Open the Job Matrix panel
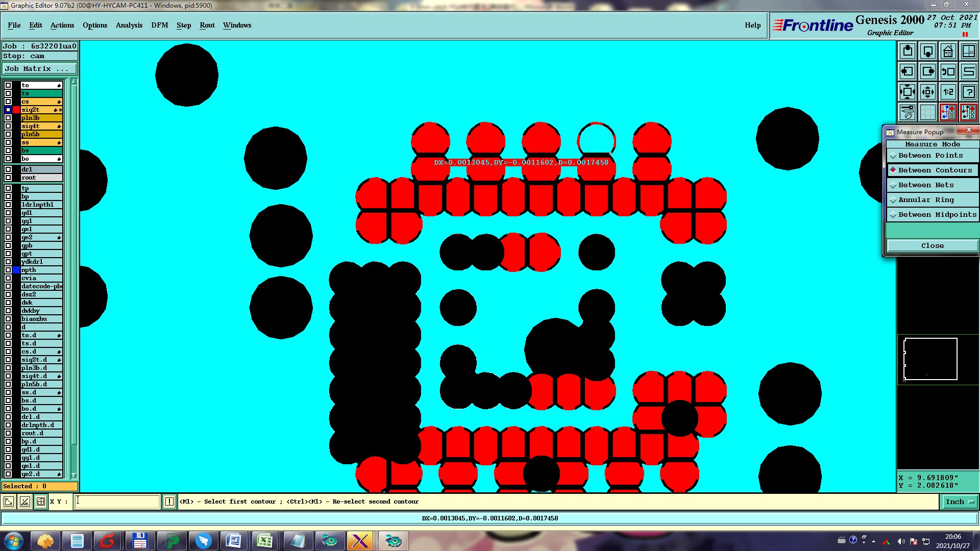Image resolution: width=980 pixels, height=551 pixels. (39, 69)
